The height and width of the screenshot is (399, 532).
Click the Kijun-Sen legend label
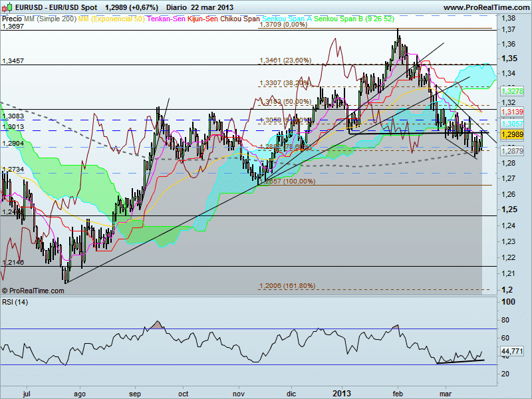point(203,19)
